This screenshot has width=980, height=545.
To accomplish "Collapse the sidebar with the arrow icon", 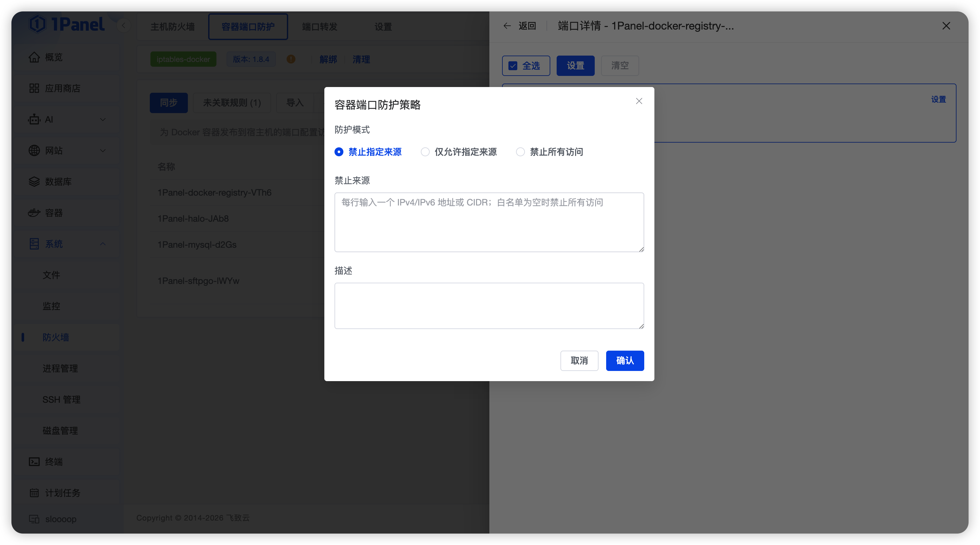I will pos(123,26).
